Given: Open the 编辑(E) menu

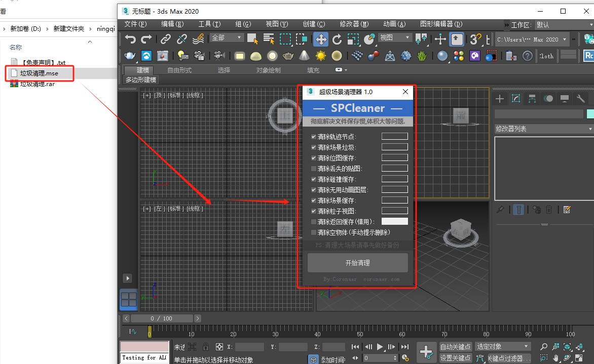Looking at the screenshot, I should coord(172,24).
